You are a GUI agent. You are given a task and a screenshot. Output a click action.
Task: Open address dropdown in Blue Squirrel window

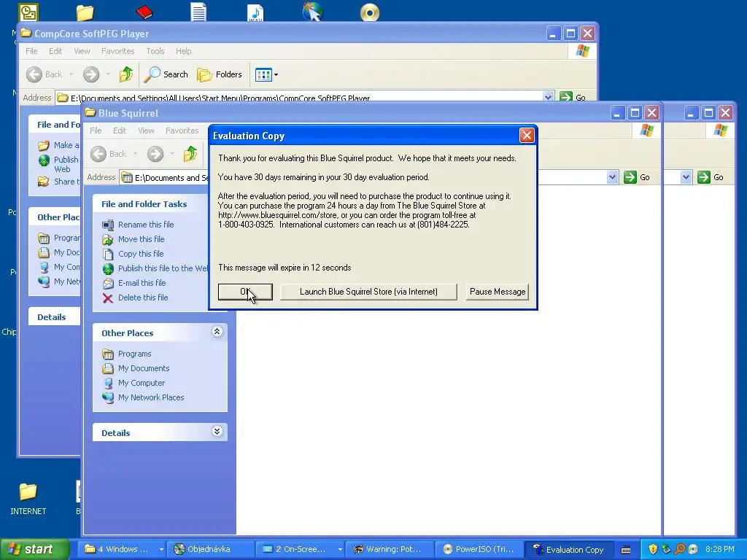612,177
